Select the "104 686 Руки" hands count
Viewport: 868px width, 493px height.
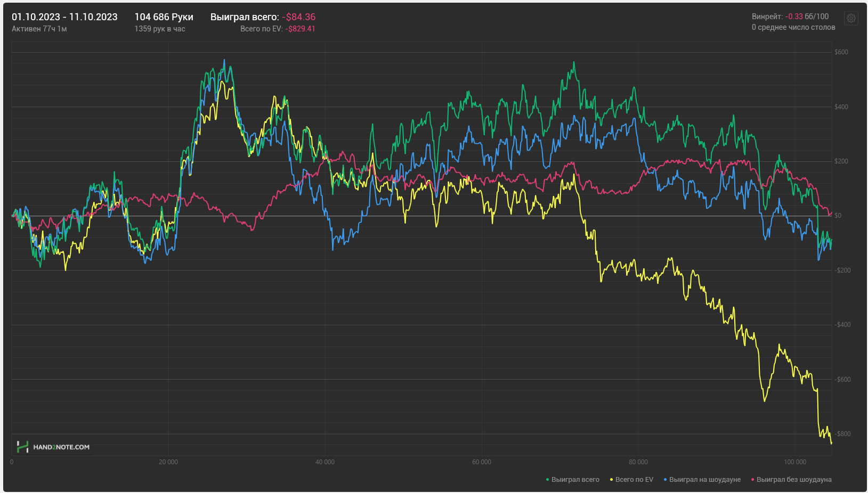point(164,17)
